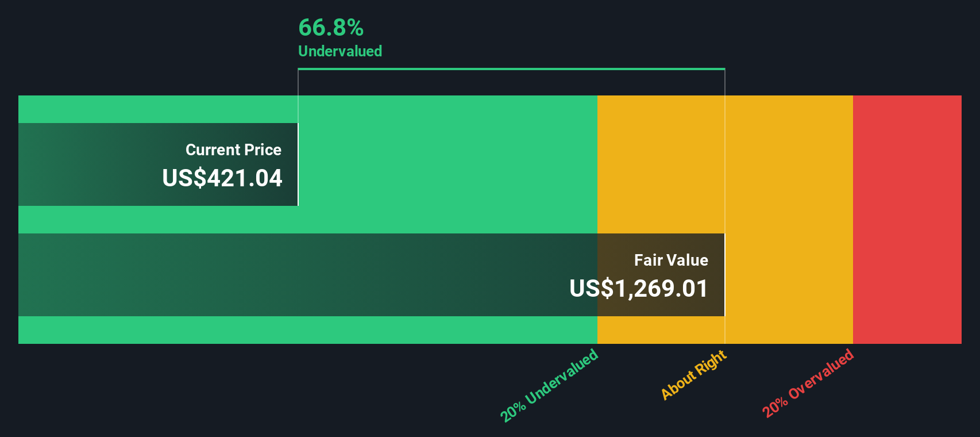Select the US$421.04 price value
The image size is (980, 437).
[222, 178]
